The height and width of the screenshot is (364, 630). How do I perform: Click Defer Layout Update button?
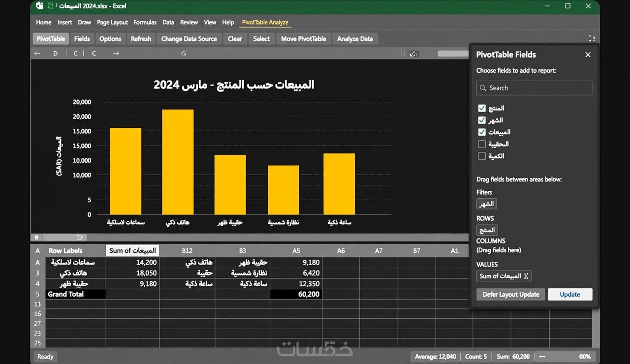(511, 295)
